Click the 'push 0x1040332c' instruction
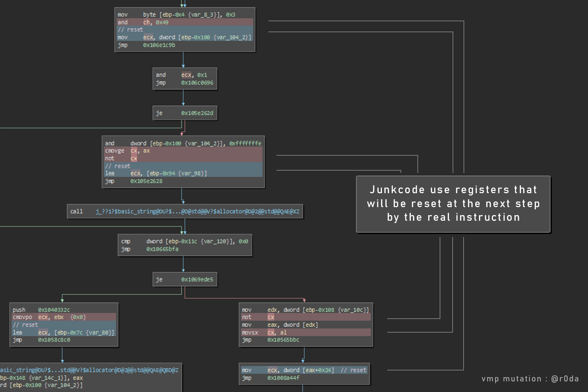The image size is (588, 392). [41, 310]
